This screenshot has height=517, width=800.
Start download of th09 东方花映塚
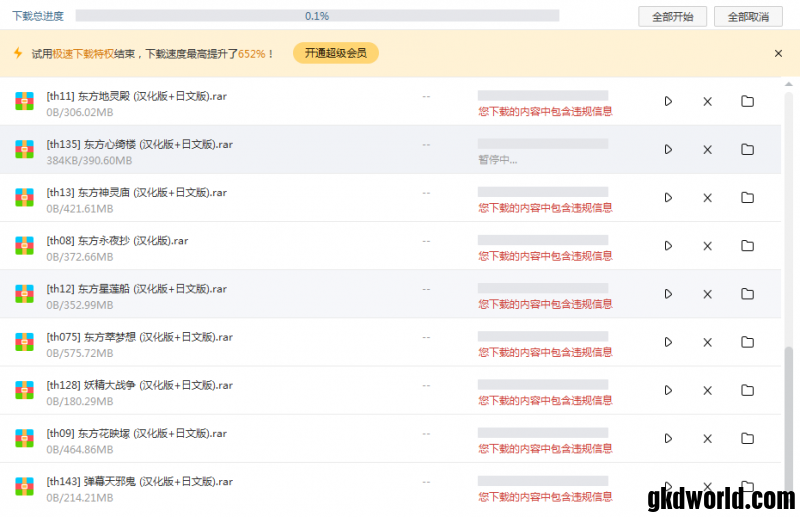point(668,438)
